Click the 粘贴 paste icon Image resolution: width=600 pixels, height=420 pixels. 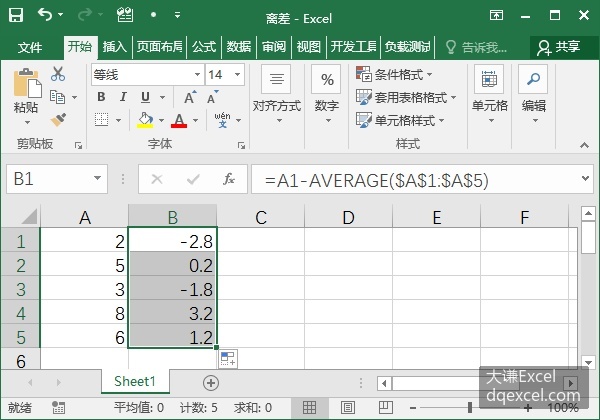pyautogui.click(x=28, y=83)
